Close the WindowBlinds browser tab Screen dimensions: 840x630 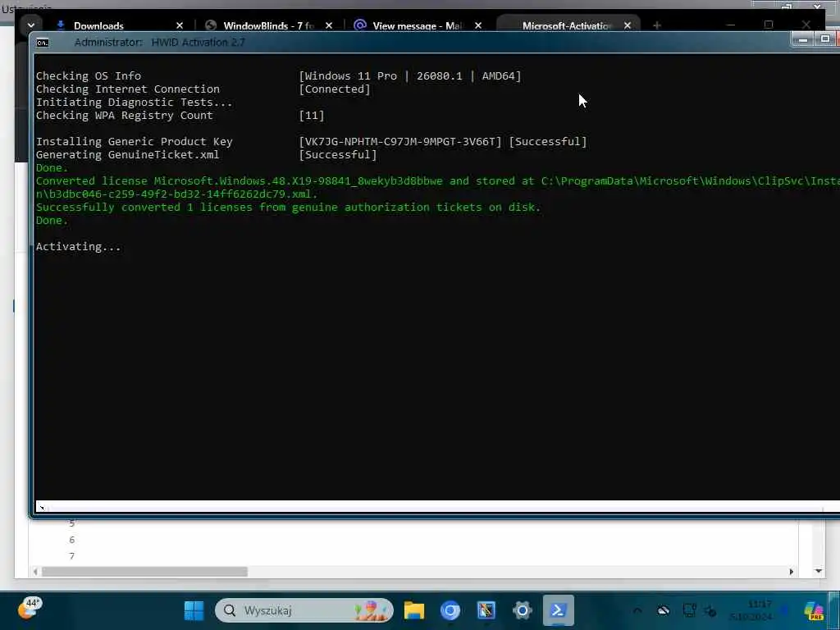coord(329,25)
